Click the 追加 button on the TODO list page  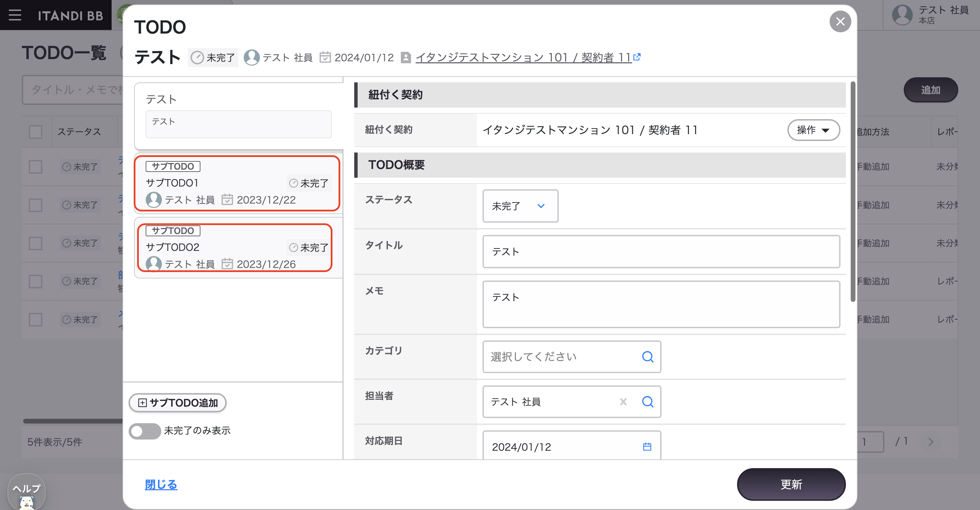pyautogui.click(x=931, y=90)
